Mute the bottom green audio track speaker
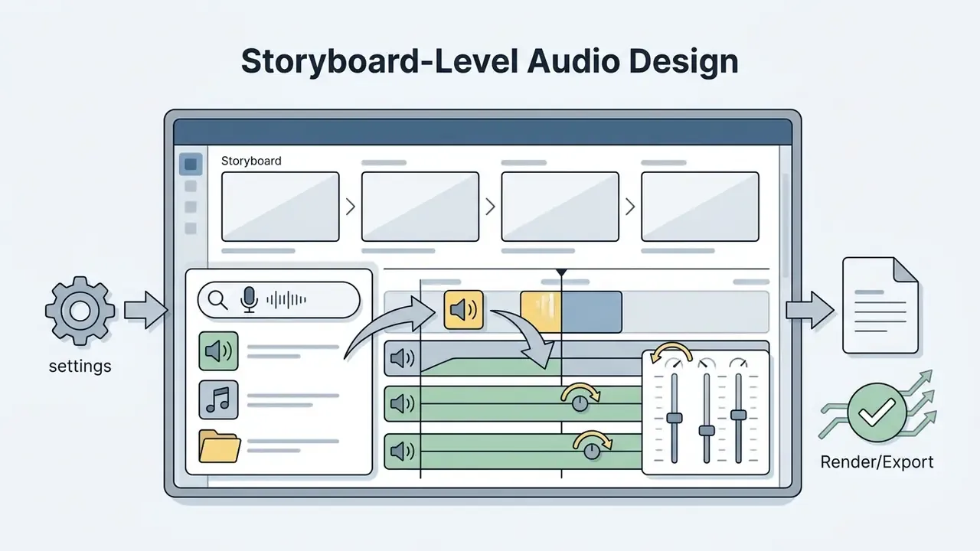This screenshot has width=980, height=551. [402, 452]
